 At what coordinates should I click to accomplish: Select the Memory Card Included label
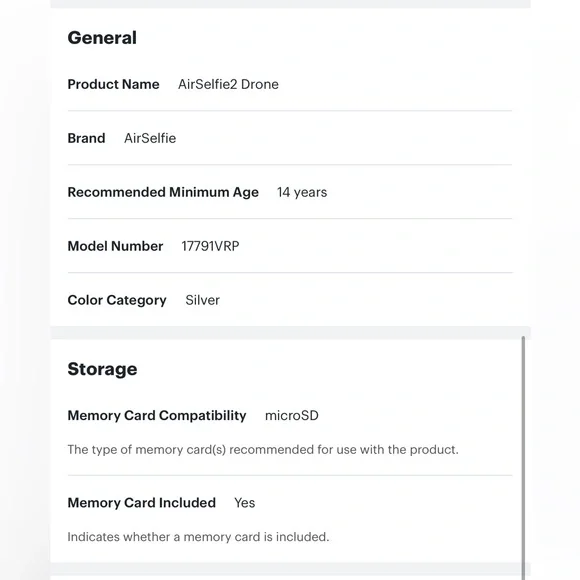click(x=142, y=503)
